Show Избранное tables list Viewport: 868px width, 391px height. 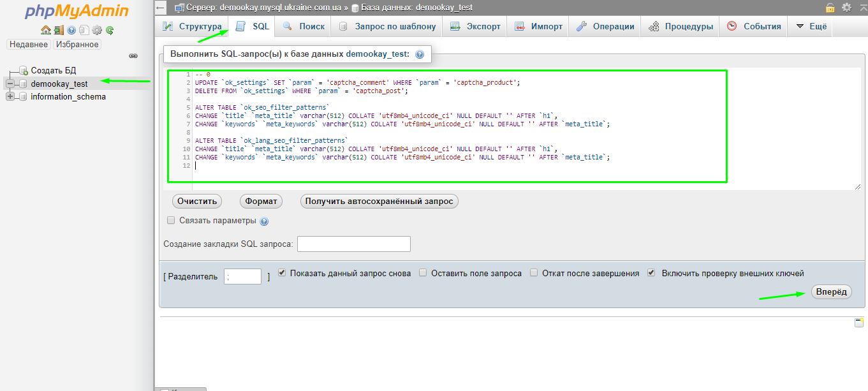(x=77, y=44)
